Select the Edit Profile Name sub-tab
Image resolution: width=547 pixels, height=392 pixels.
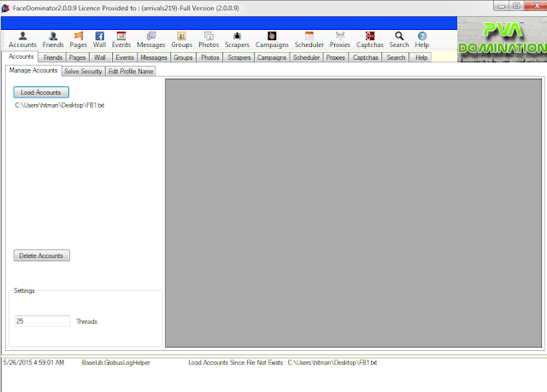coord(131,72)
